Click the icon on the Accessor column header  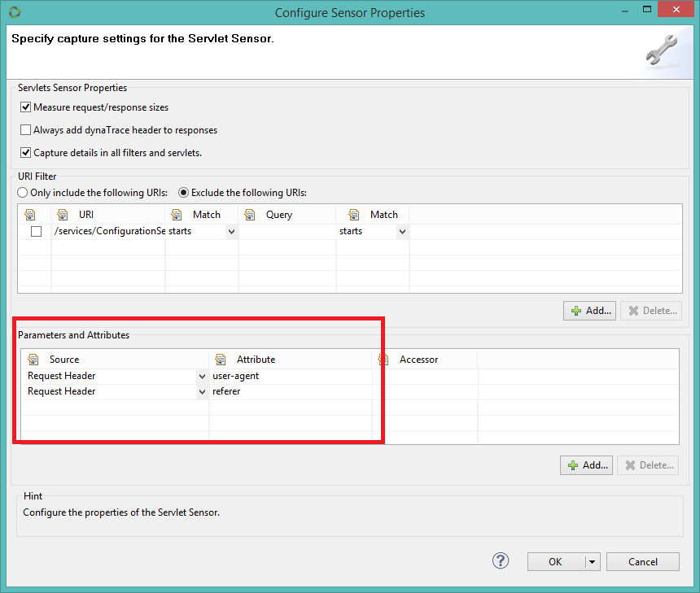point(382,359)
